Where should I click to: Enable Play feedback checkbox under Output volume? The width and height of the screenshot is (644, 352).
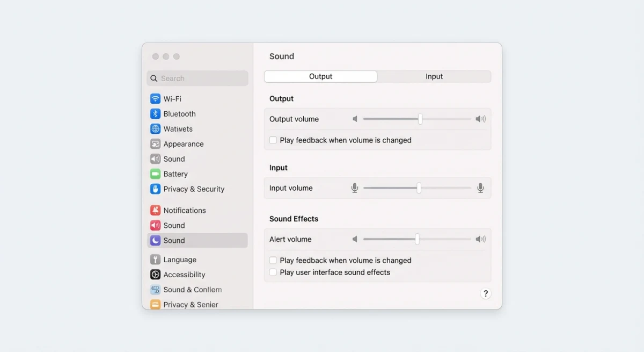[273, 140]
